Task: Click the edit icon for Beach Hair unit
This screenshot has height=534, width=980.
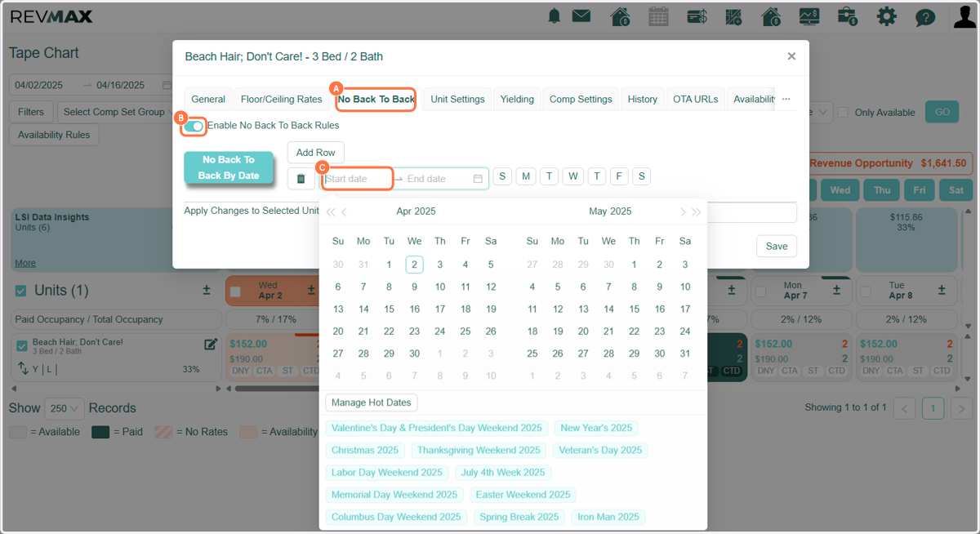Action: pyautogui.click(x=211, y=345)
